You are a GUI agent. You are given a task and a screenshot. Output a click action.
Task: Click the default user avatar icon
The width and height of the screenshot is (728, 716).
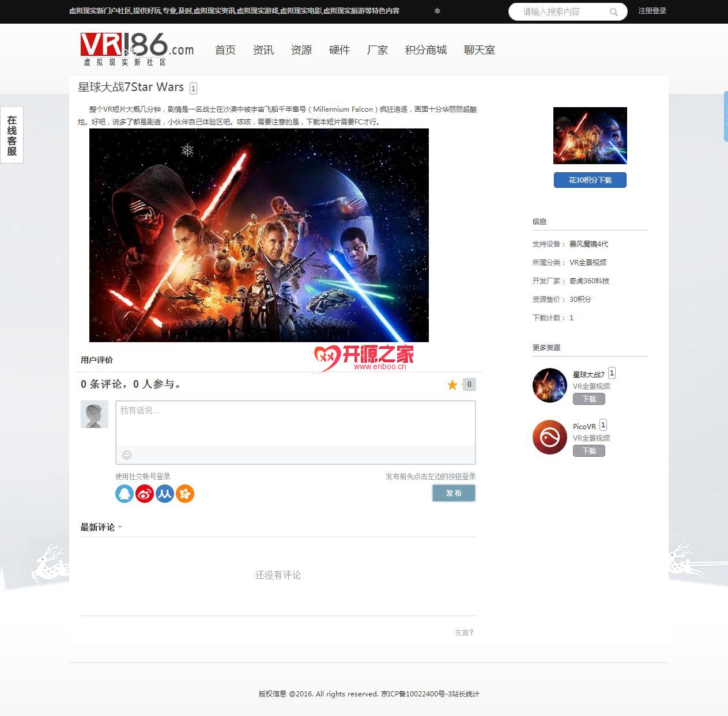tap(95, 414)
